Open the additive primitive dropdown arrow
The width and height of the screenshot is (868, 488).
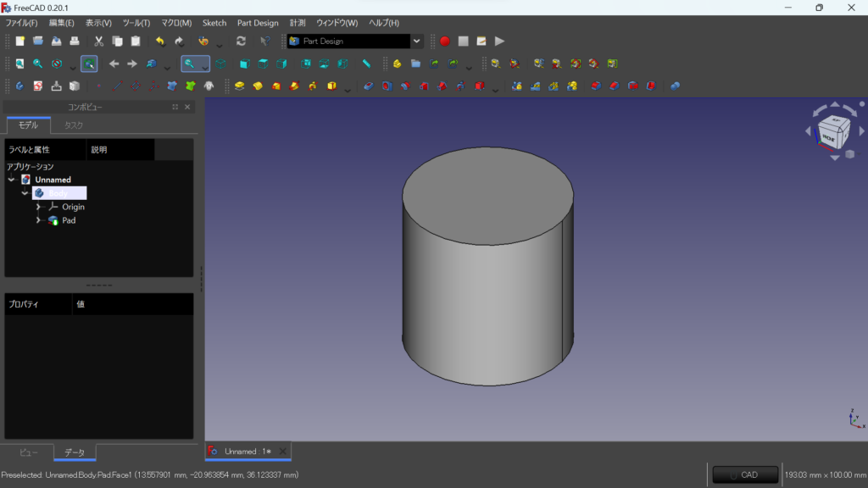[348, 89]
